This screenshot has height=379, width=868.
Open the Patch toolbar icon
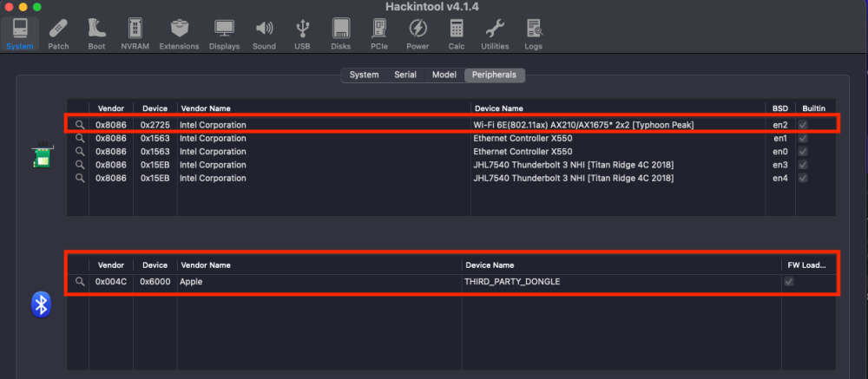pos(58,35)
